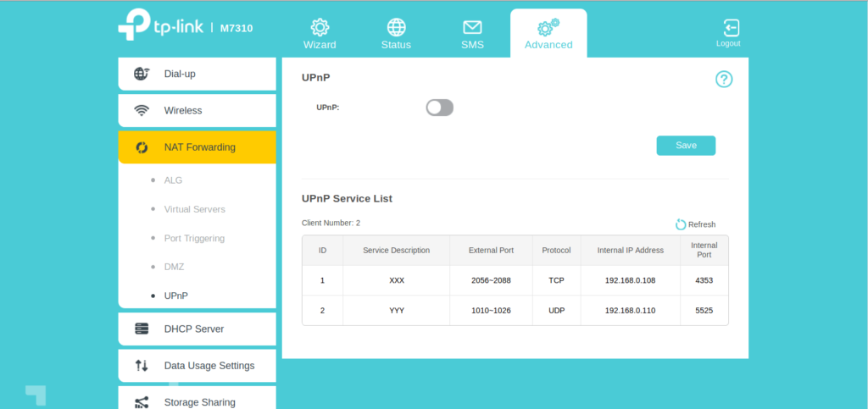Open the Status globe icon
Image resolution: width=868 pixels, height=409 pixels.
(396, 27)
